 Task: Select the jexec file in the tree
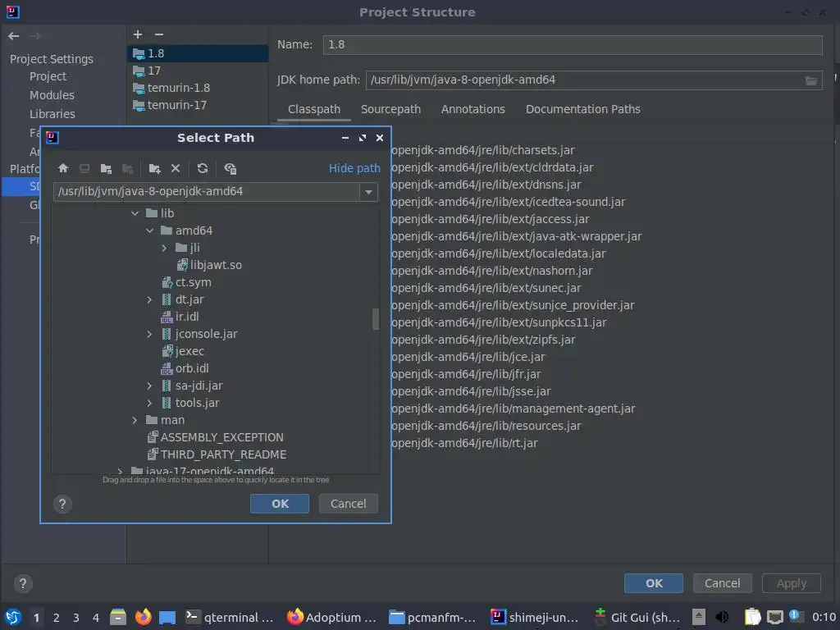tap(189, 351)
